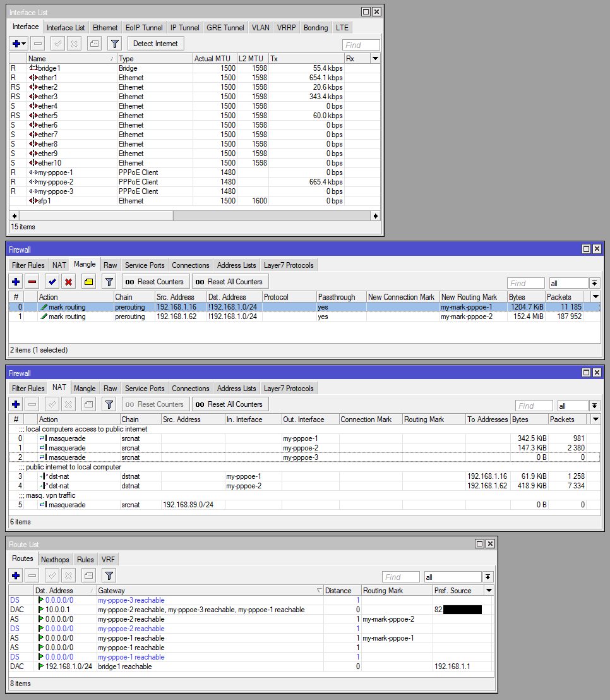Viewport: 610px width, 700px height.
Task: Open the Rules tab in Route List
Action: 85,559
